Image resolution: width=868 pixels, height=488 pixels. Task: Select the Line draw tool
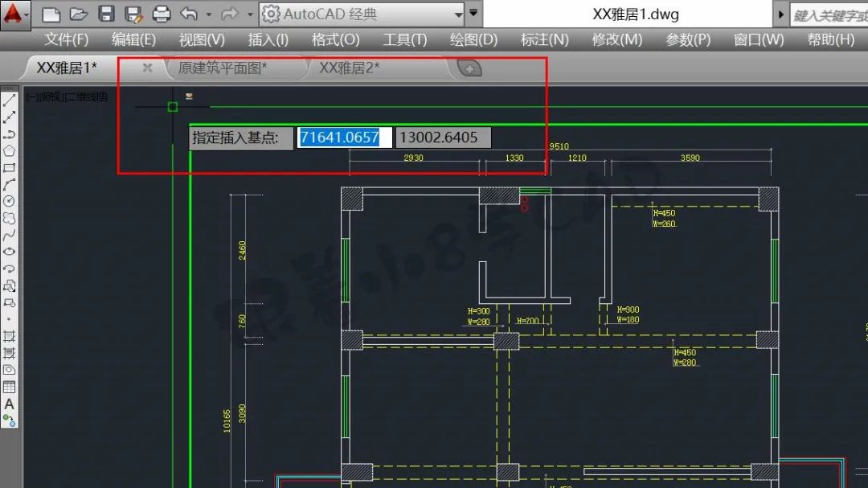(10, 100)
